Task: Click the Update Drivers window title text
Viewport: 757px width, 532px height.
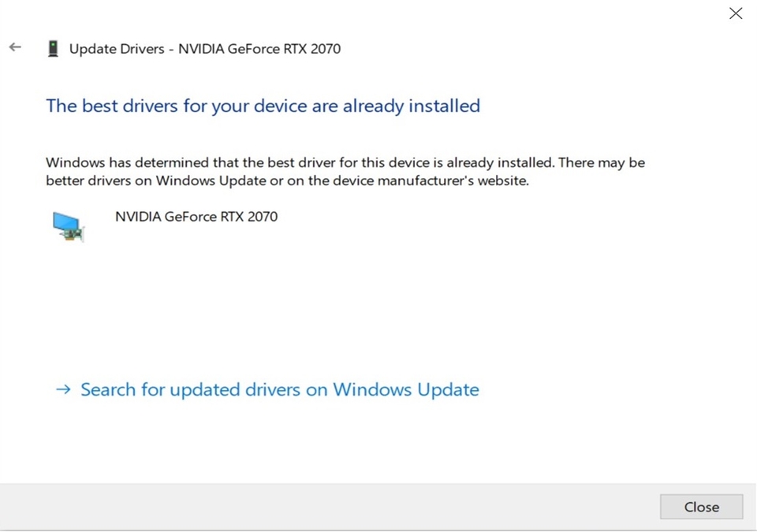Action: (x=205, y=49)
